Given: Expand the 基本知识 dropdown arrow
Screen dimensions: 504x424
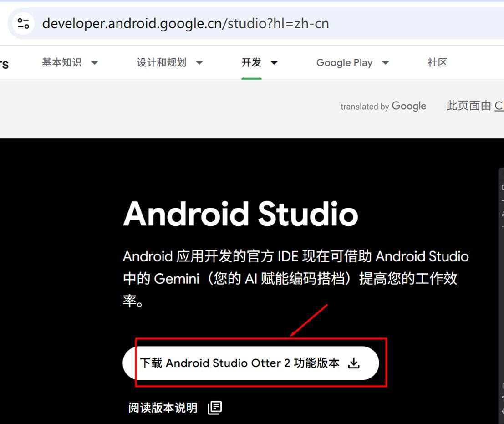Looking at the screenshot, I should 95,63.
